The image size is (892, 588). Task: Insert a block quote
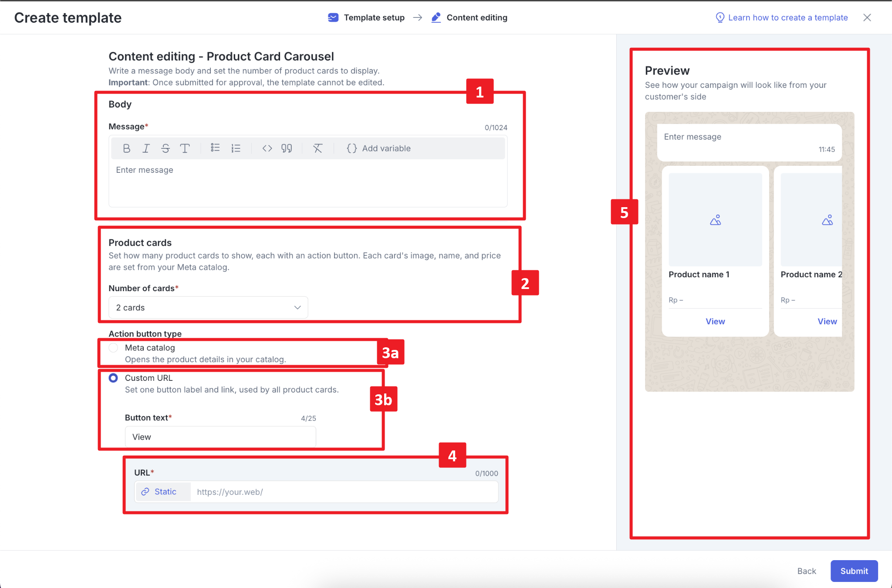(287, 148)
